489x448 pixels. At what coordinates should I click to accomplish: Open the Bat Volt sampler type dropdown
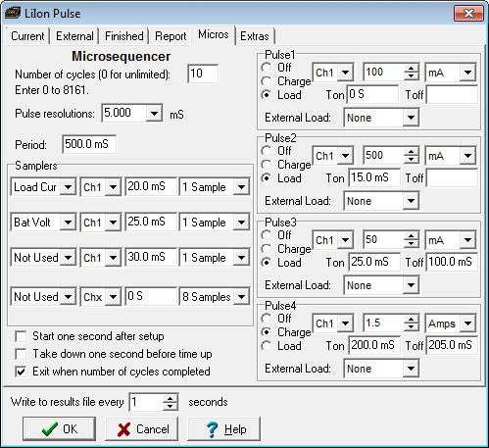click(68, 223)
